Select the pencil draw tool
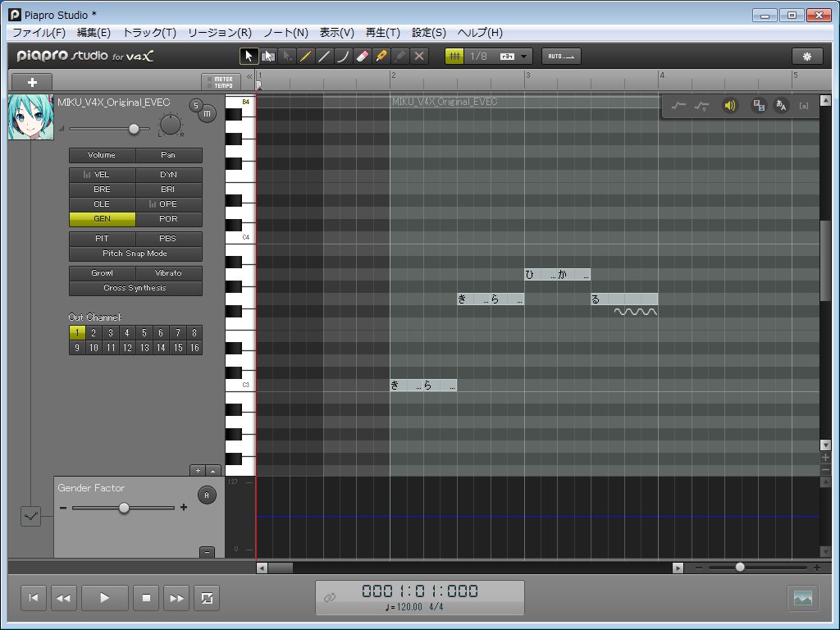The width and height of the screenshot is (840, 630). (305, 57)
